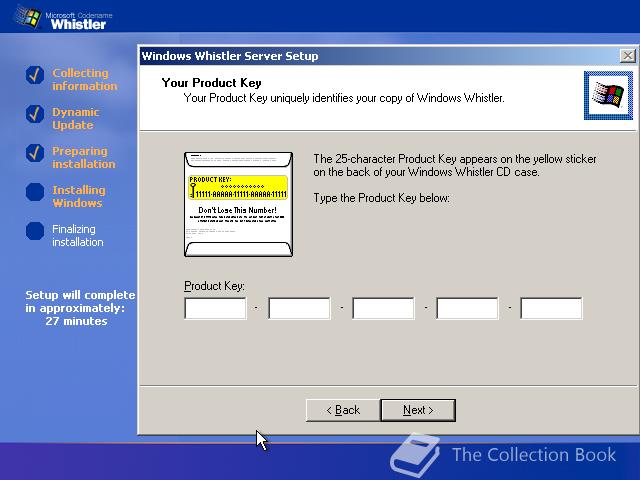Close the Windows Whistler Server Setup dialog

coord(627,56)
